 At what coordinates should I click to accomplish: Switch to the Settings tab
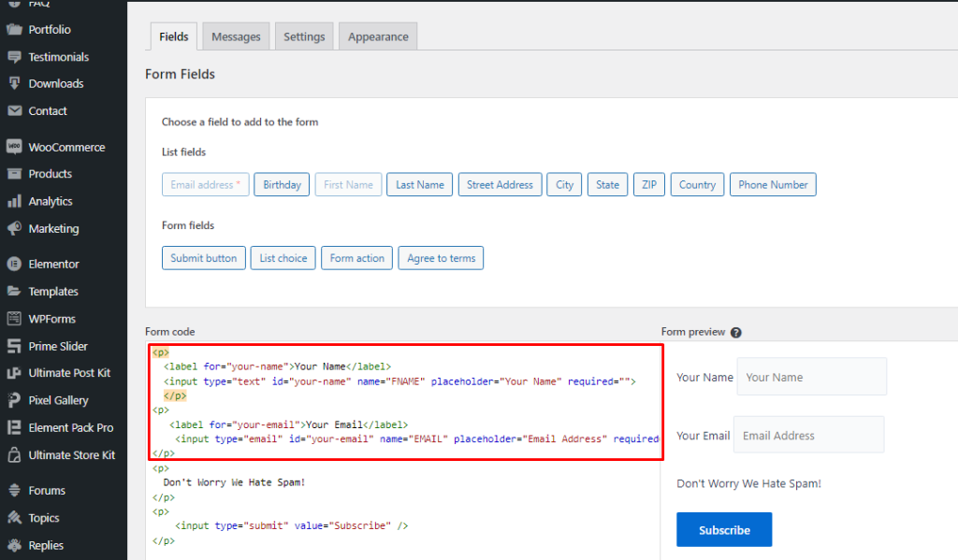304,36
